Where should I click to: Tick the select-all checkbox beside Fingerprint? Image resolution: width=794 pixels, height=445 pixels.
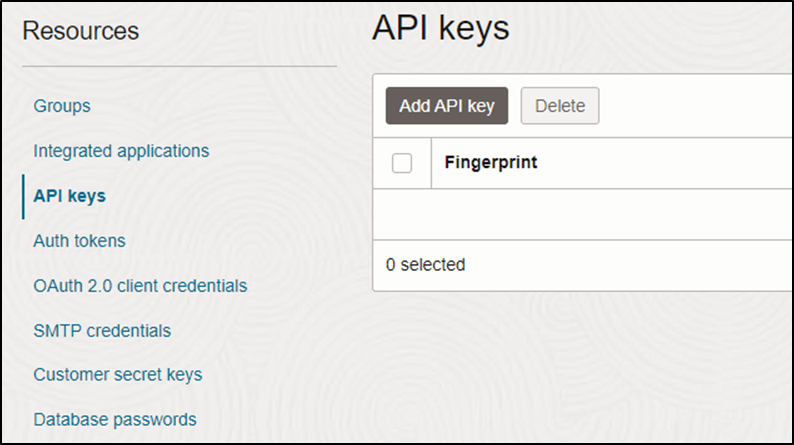pos(402,163)
